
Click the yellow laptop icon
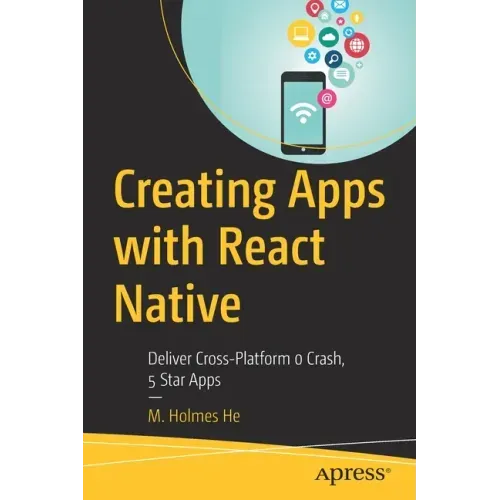[301, 34]
